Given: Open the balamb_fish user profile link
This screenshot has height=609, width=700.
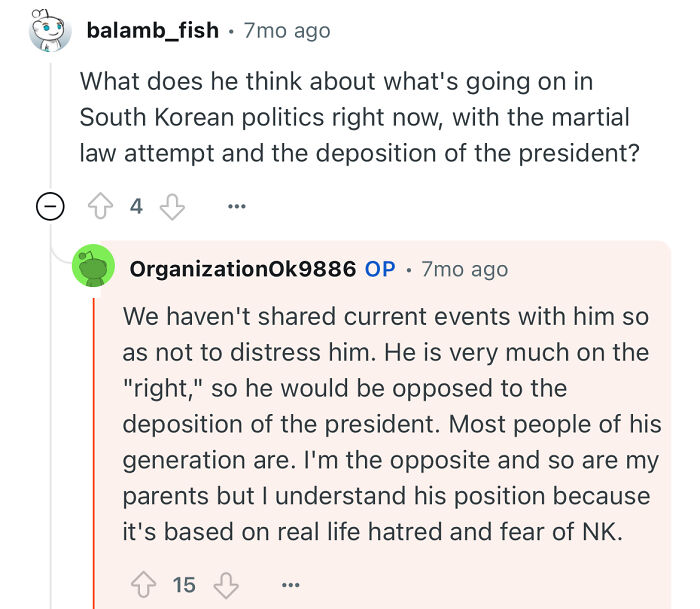Looking at the screenshot, I should 152,30.
